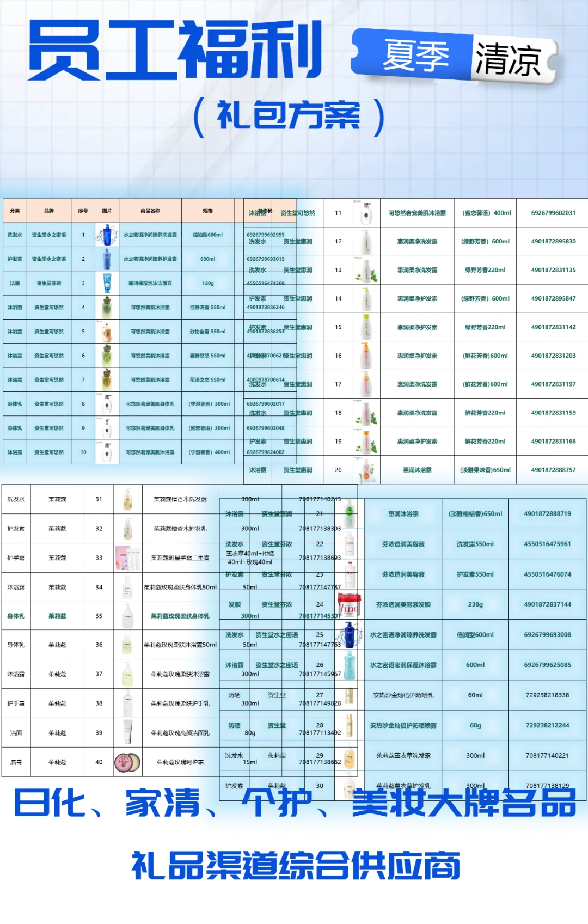Click 恬静清香 550ml specification
This screenshot has width=588, height=924.
pos(208,307)
